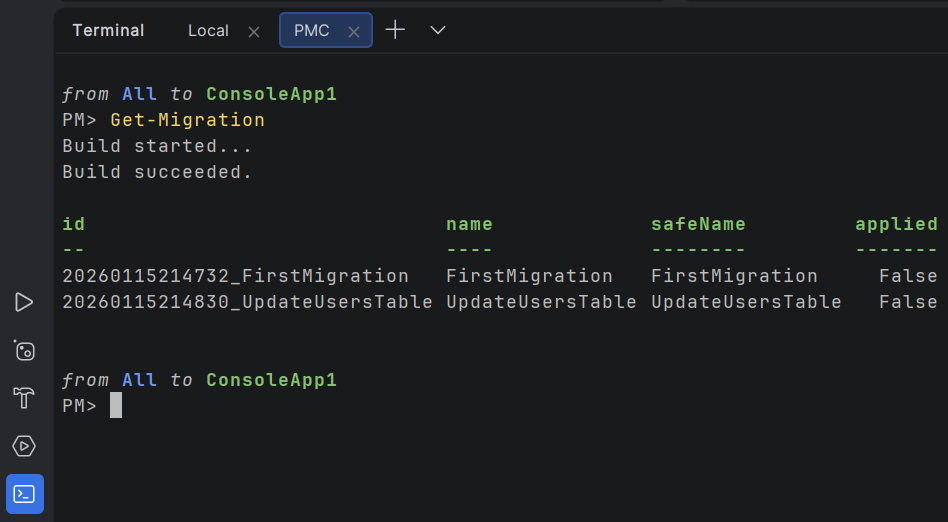Click the id column header
This screenshot has height=522, width=948.
[74, 224]
